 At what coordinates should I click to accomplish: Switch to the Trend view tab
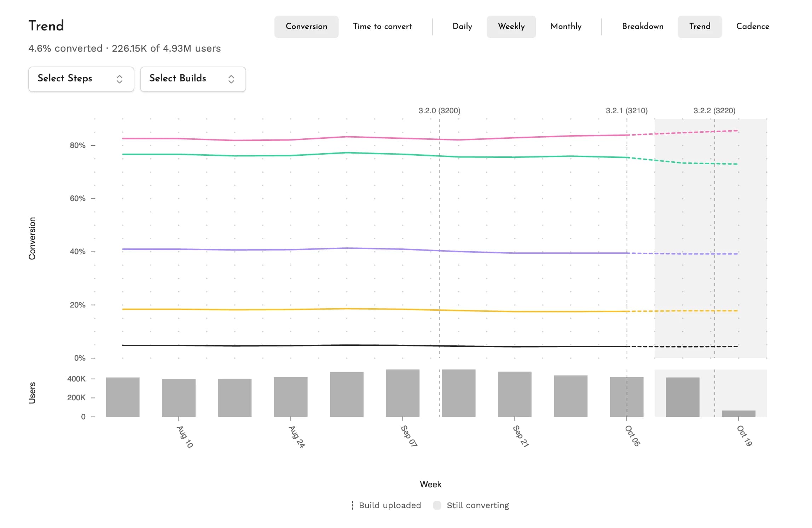click(700, 27)
